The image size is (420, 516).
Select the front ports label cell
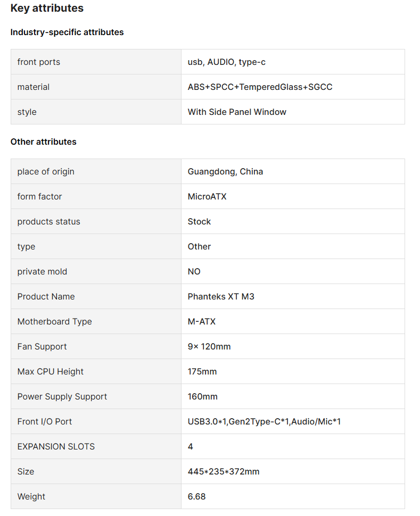pos(39,62)
